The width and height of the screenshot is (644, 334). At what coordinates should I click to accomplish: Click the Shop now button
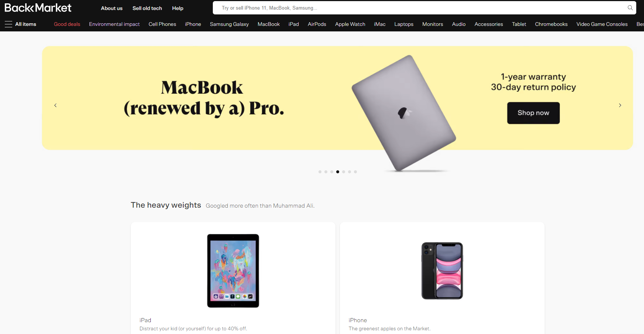click(x=533, y=113)
